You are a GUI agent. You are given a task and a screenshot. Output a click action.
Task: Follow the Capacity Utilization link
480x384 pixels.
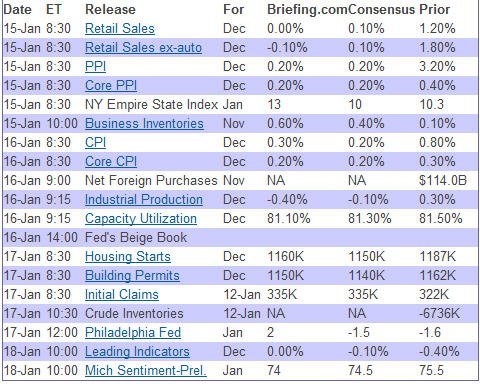tap(141, 219)
